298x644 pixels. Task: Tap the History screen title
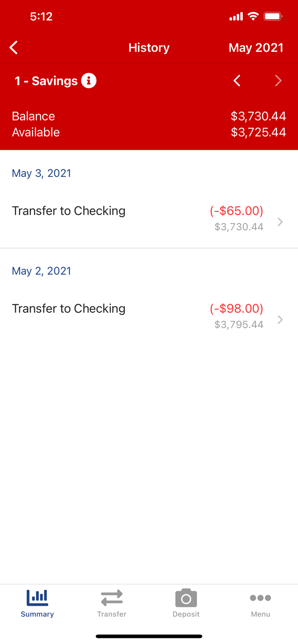tap(149, 48)
